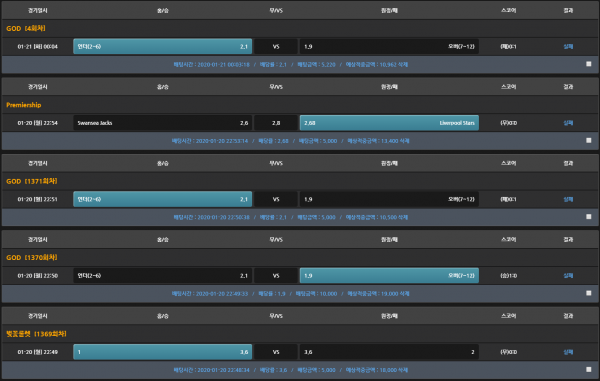Click the score cell for GOD 1370회차

coord(509,275)
